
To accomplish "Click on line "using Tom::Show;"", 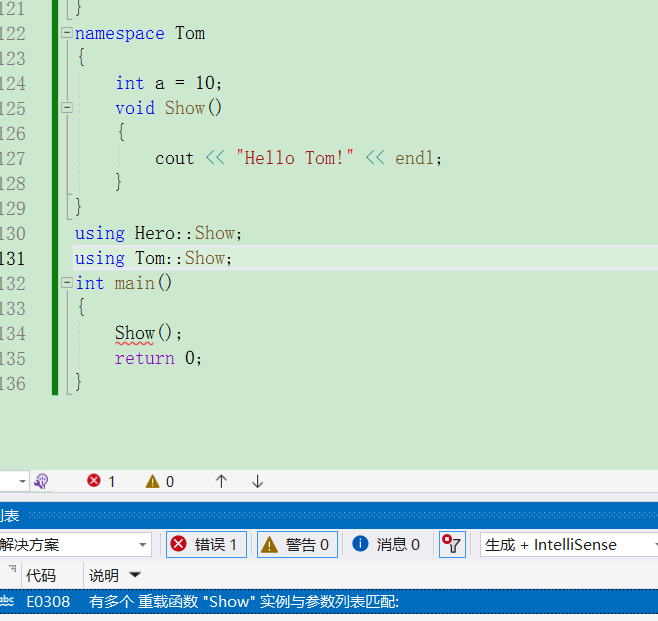I will [153, 258].
